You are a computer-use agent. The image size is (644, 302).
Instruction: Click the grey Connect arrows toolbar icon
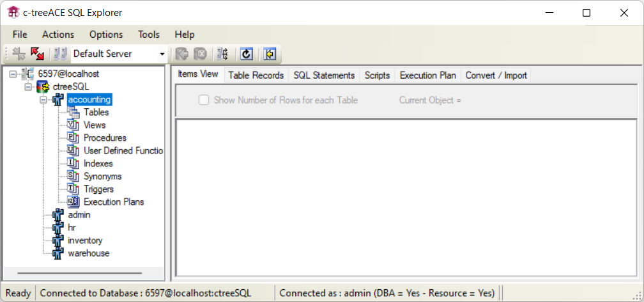pos(19,54)
